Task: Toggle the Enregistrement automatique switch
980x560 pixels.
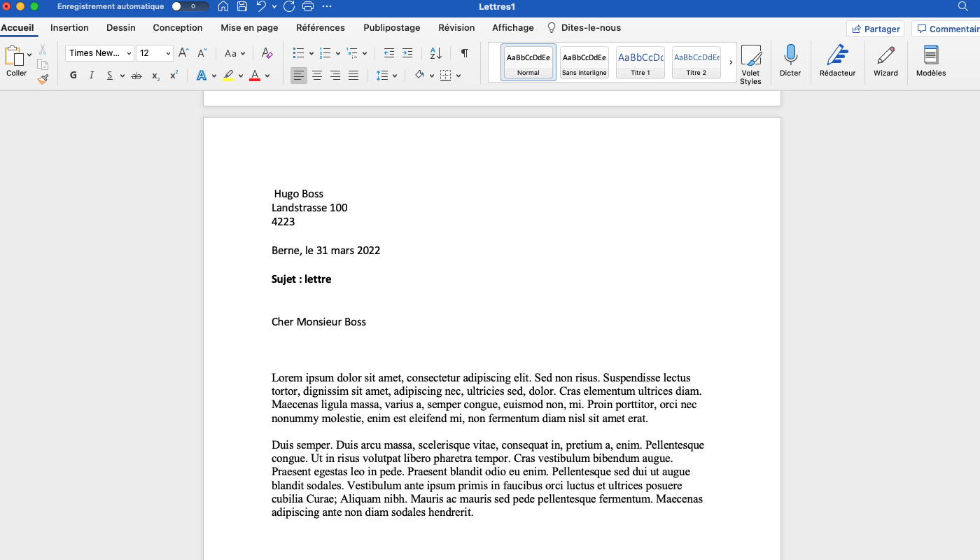Action: click(190, 6)
